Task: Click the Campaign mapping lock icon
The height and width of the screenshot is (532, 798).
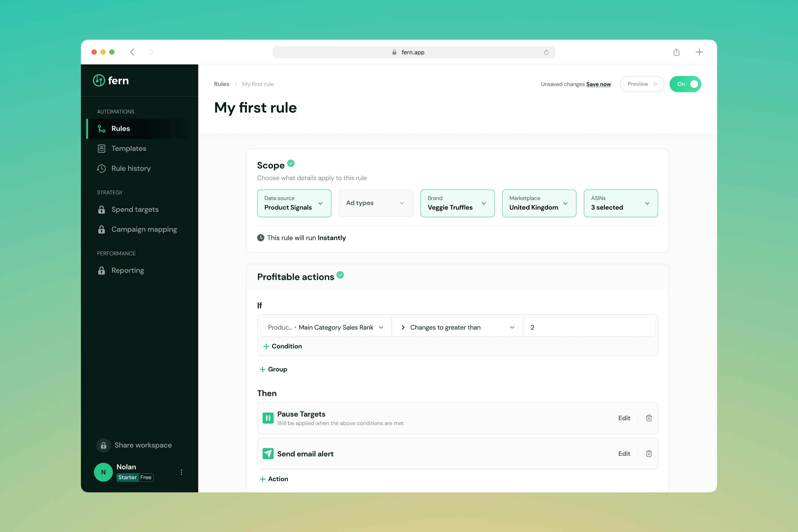Action: (101, 230)
